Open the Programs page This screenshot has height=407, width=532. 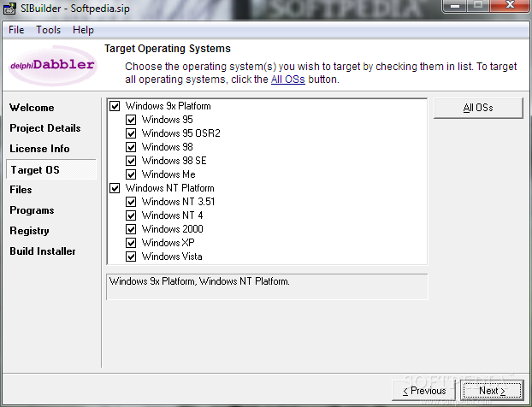pos(32,210)
